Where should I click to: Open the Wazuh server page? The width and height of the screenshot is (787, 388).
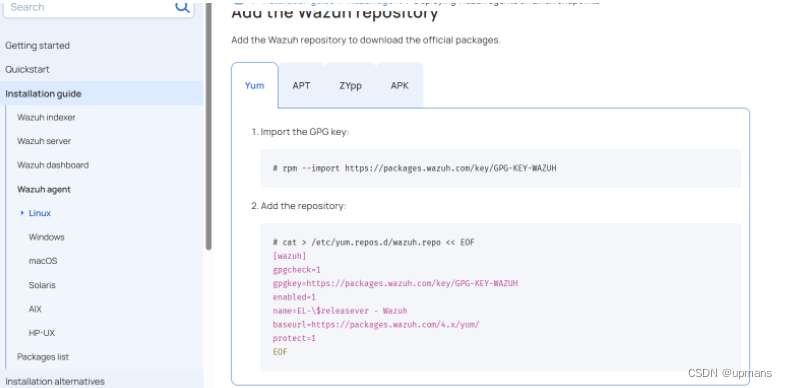pyautogui.click(x=44, y=141)
